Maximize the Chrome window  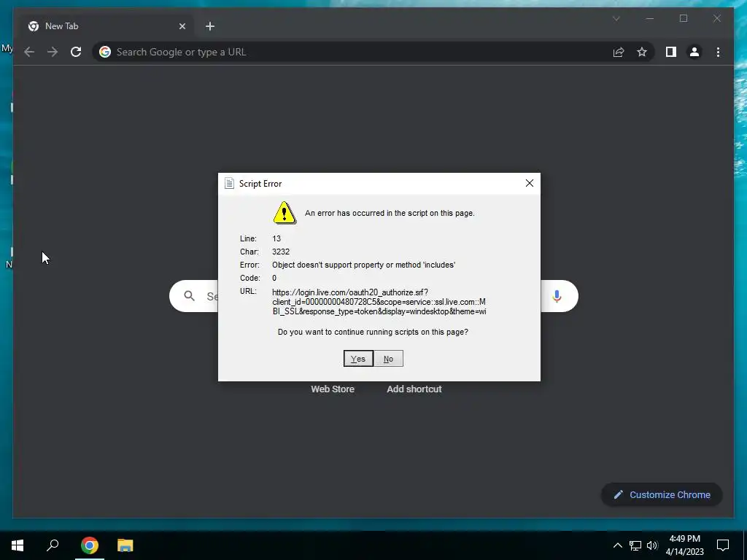683,18
